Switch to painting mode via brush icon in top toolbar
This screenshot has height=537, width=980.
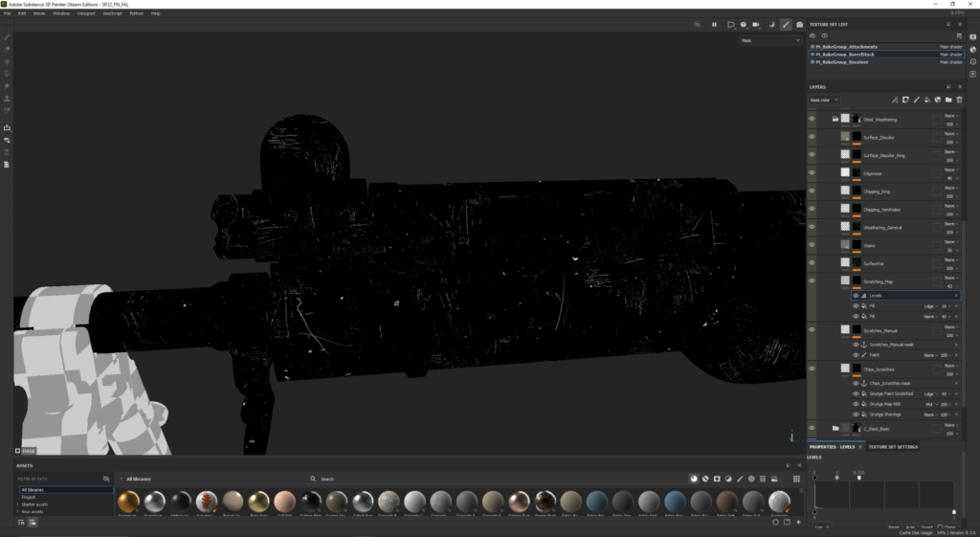coord(786,24)
